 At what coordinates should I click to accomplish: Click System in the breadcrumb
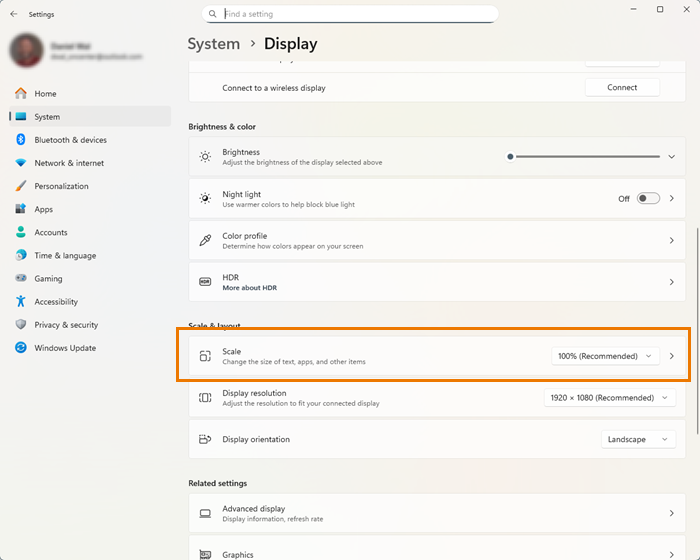213,44
